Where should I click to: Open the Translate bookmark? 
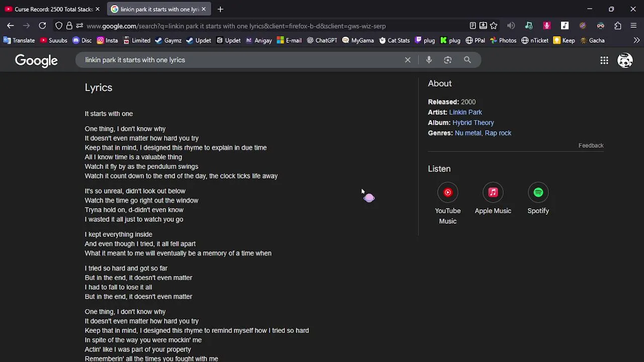[x=19, y=40]
